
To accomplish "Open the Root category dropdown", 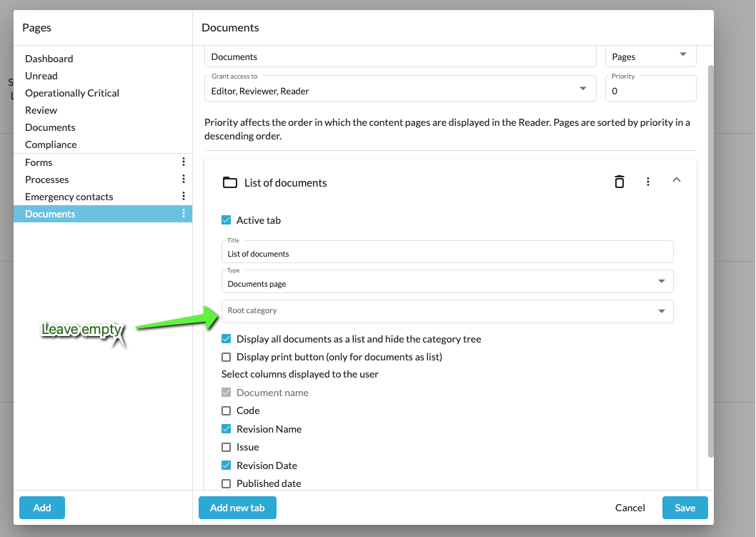I will (447, 311).
